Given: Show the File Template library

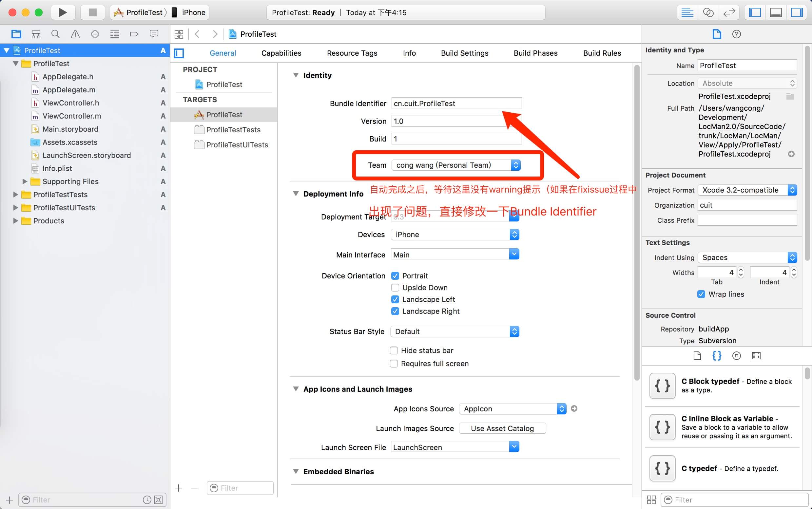Looking at the screenshot, I should pyautogui.click(x=697, y=355).
